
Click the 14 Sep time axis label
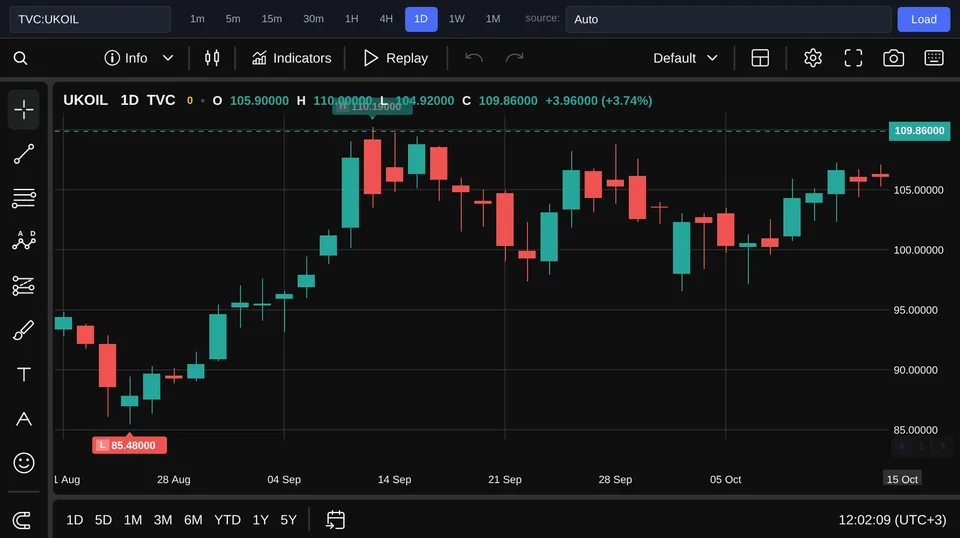394,479
